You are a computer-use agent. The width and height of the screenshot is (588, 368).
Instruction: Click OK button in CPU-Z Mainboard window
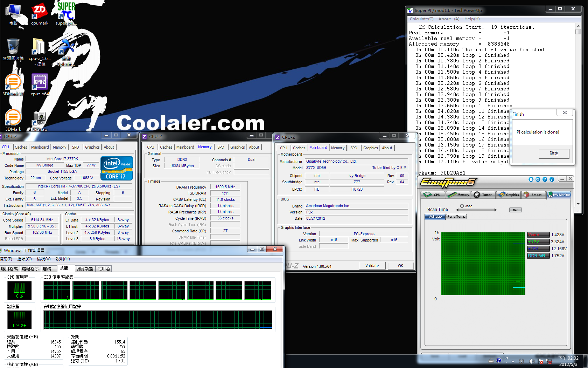pos(401,266)
